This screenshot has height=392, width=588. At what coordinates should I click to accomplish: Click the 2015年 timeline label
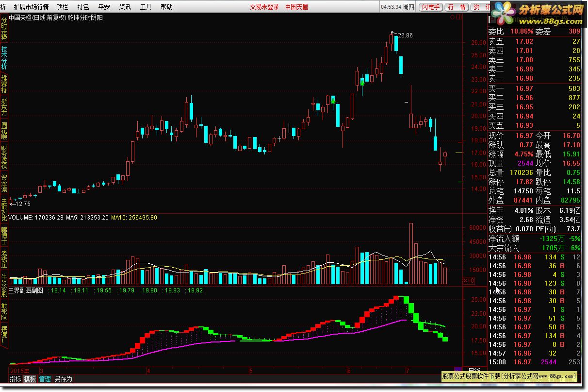click(19, 371)
